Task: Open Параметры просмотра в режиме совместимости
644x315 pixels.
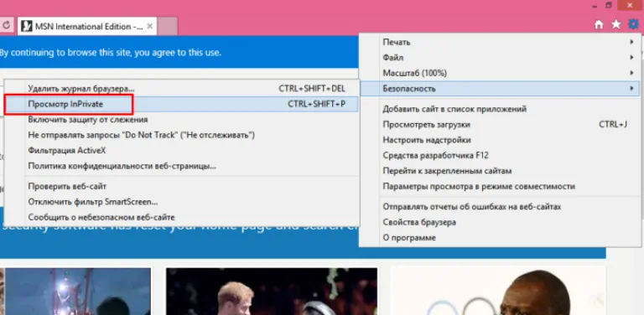Action: (x=500, y=187)
